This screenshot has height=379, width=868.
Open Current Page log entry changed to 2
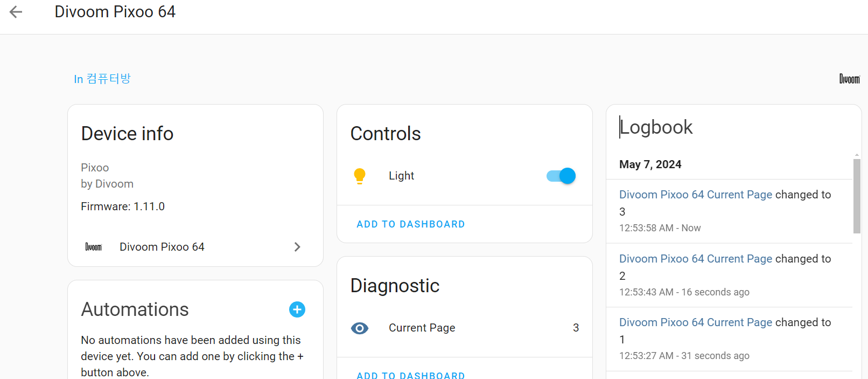[x=696, y=259]
